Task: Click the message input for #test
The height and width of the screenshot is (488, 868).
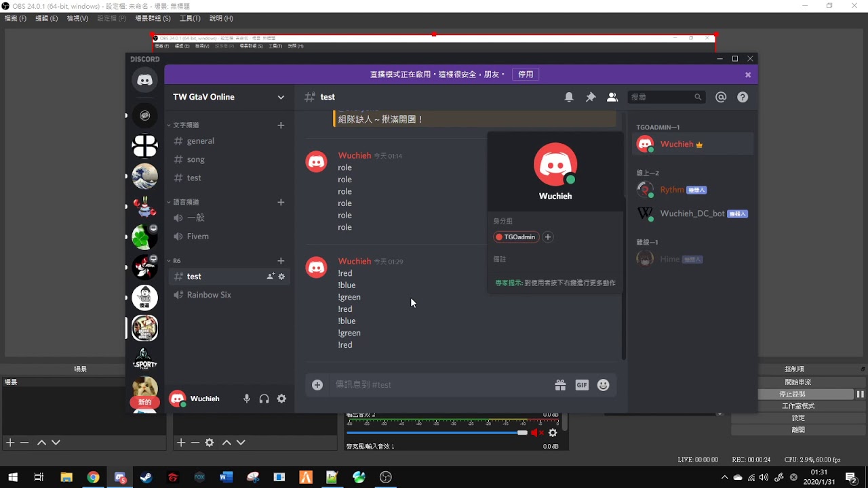Action: point(441,385)
